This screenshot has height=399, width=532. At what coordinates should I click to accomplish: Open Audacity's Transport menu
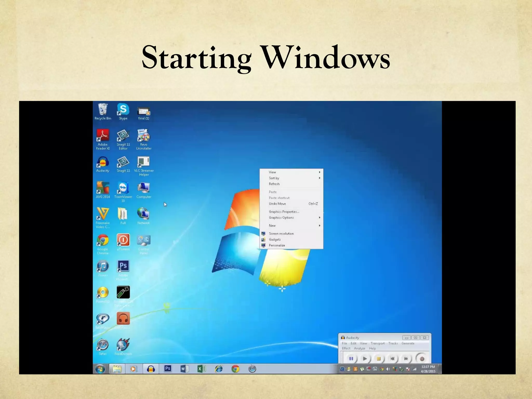tap(377, 343)
